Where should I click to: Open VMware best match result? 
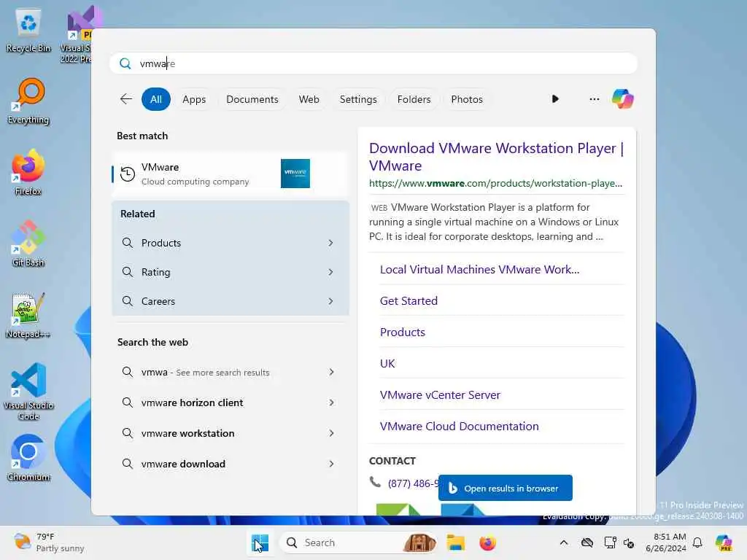click(x=231, y=174)
